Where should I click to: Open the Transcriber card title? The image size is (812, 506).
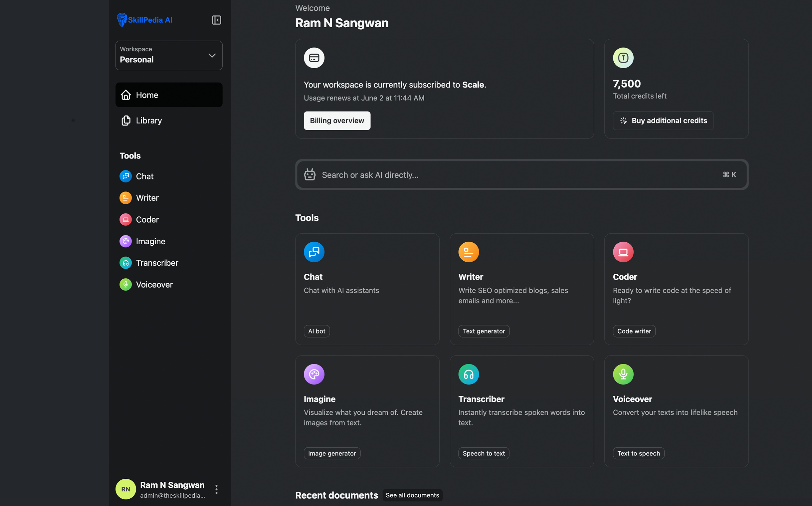(481, 399)
